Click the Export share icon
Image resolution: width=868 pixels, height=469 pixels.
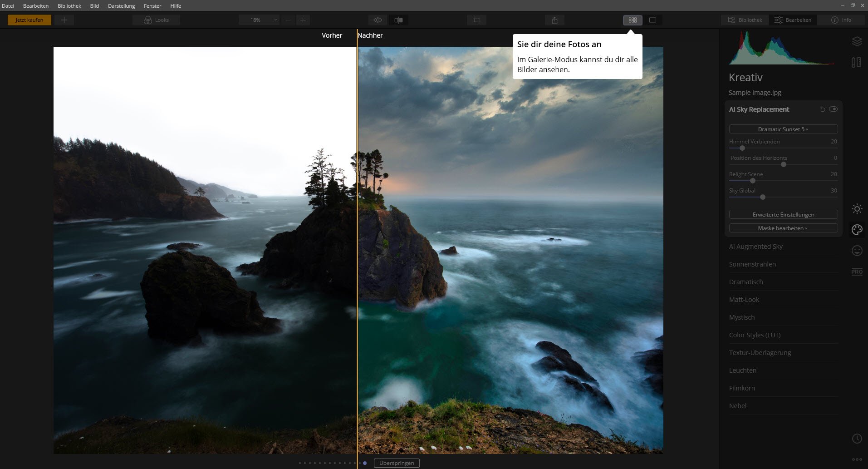coord(554,20)
